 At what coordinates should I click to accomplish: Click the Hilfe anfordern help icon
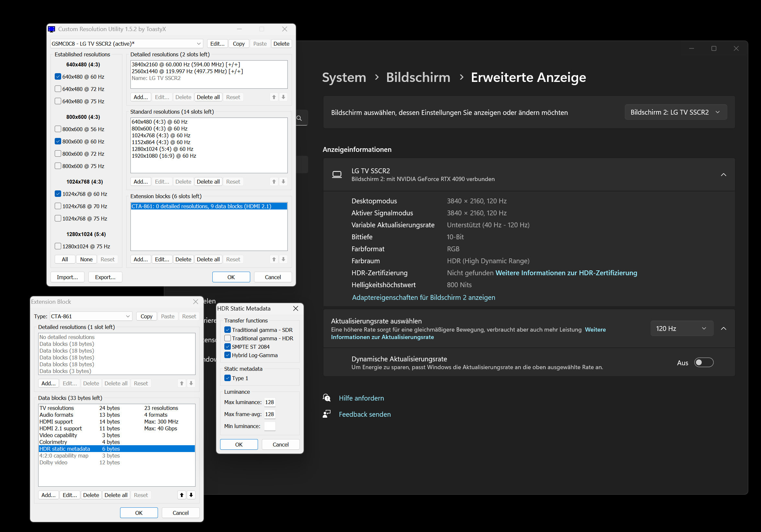tap(327, 398)
